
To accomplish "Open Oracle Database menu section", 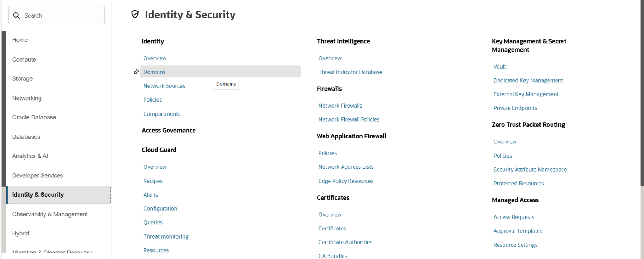I will point(34,117).
